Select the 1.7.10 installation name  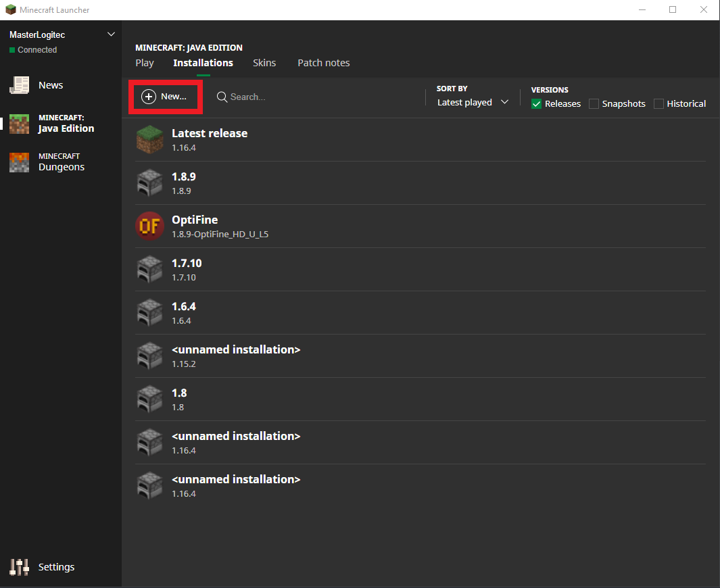[x=187, y=264]
